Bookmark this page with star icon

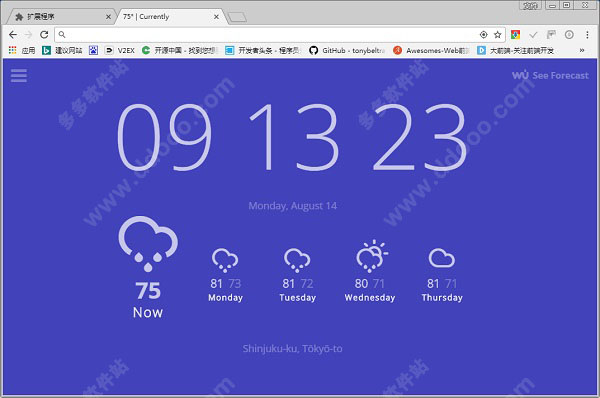[x=497, y=35]
